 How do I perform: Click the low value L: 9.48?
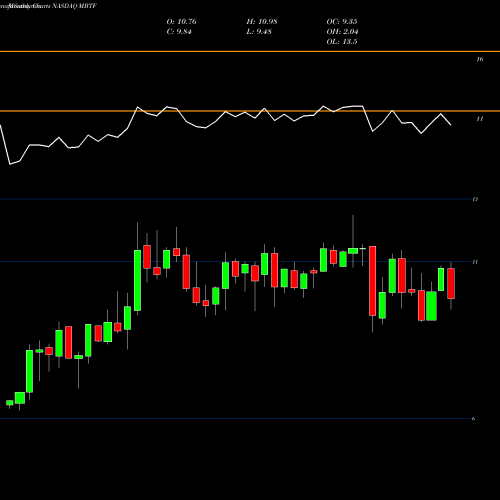pos(259,32)
